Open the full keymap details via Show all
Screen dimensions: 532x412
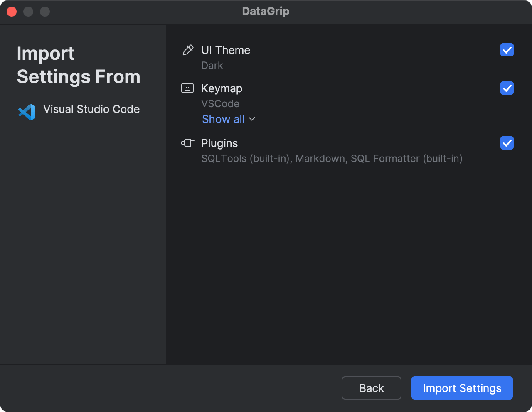click(223, 119)
